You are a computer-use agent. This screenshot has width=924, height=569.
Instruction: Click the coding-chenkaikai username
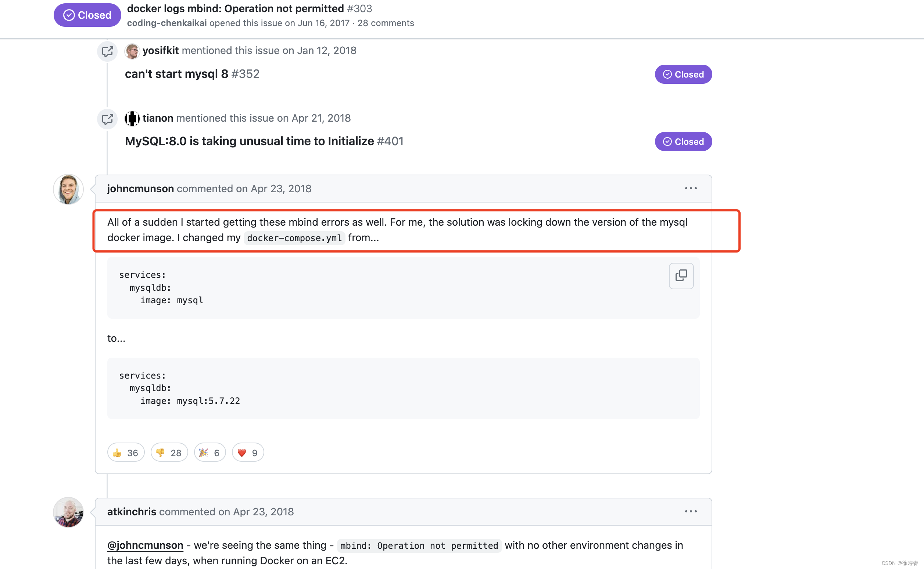167,23
